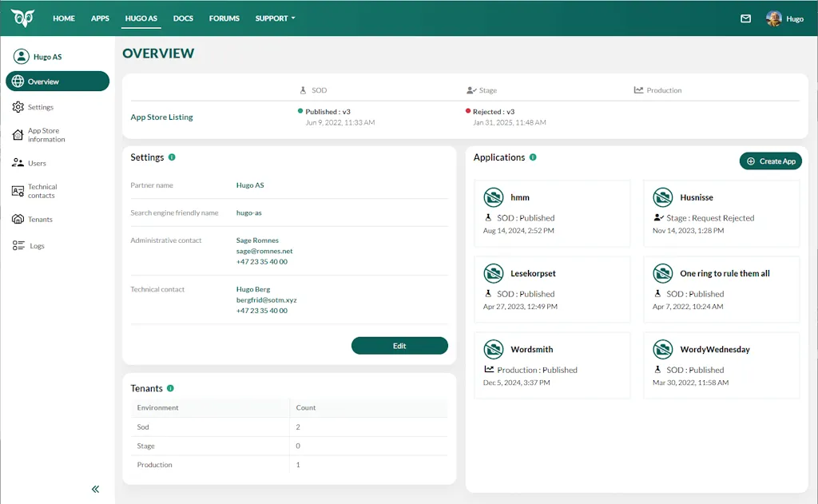Click the info icon beside Applications heading
Screen dimensions: 818x504
[x=533, y=157]
